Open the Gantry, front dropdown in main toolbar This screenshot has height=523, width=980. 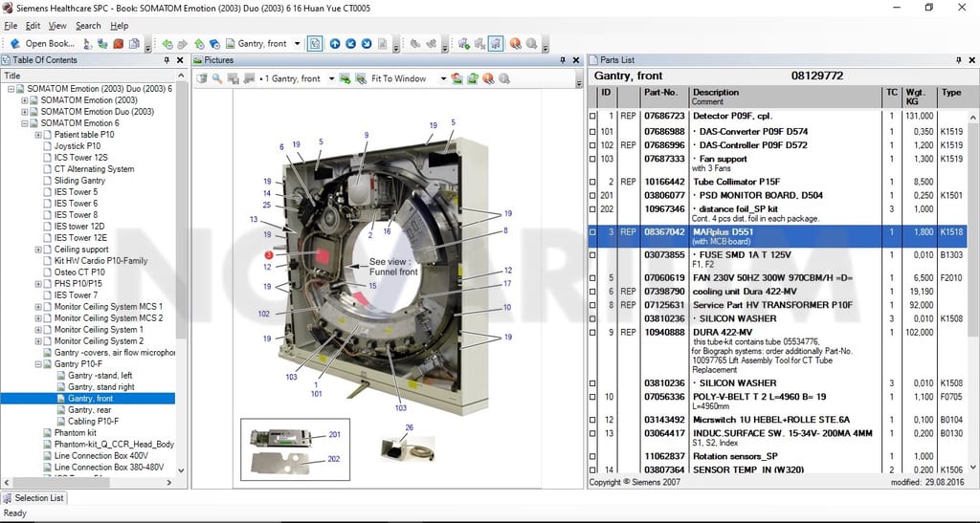click(297, 44)
